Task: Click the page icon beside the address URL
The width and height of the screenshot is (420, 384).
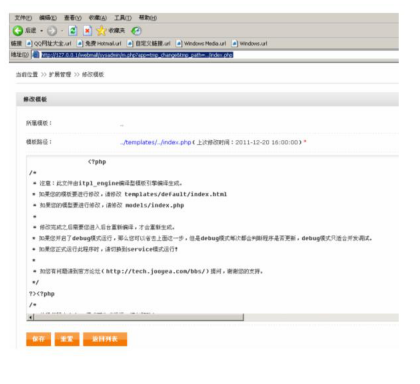Action: (36, 55)
